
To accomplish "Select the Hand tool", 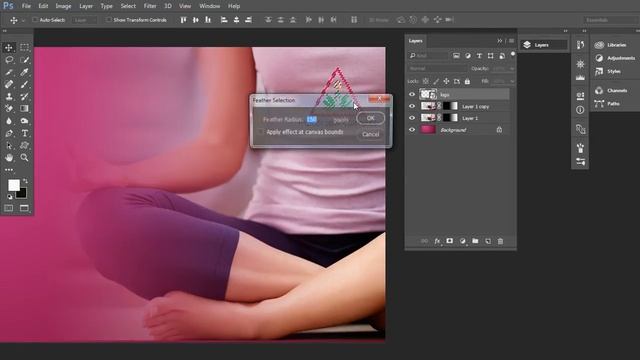I will coord(9,158).
